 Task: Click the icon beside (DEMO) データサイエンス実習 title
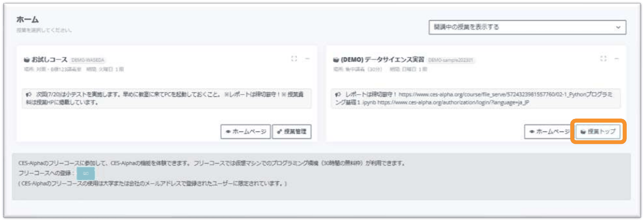coord(336,60)
